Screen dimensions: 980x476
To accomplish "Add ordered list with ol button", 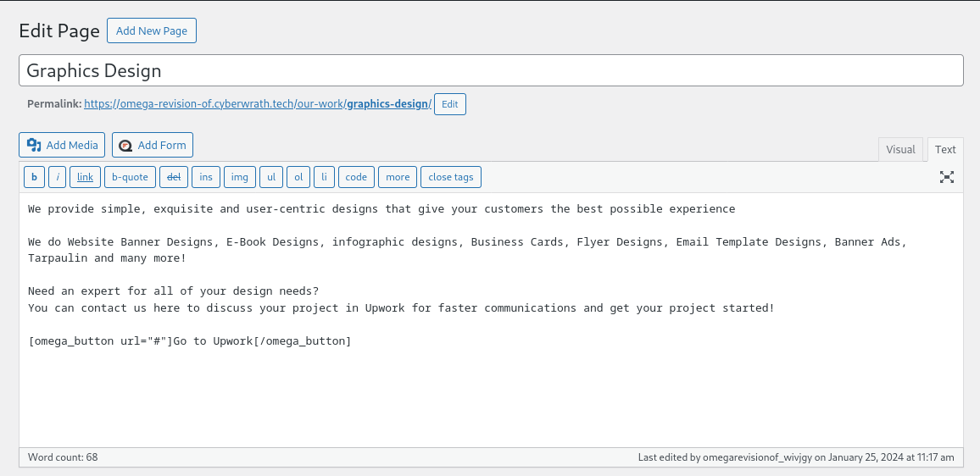I will tap(298, 177).
